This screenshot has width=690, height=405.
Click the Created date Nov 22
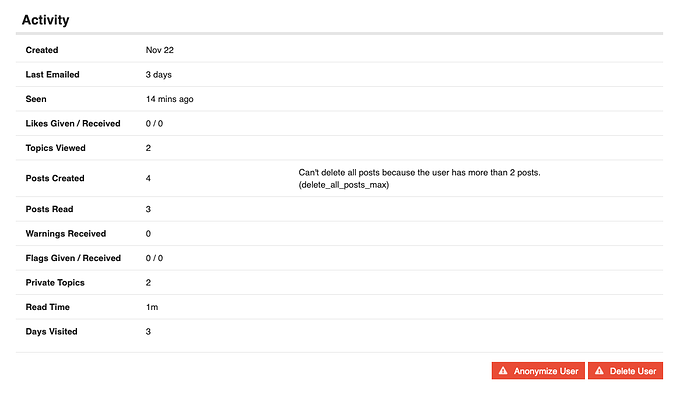160,50
